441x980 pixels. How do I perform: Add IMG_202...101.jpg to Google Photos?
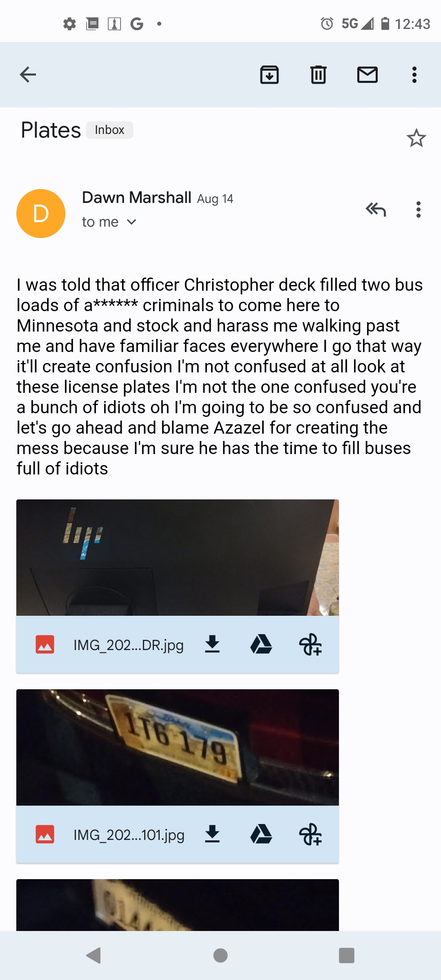tap(310, 834)
